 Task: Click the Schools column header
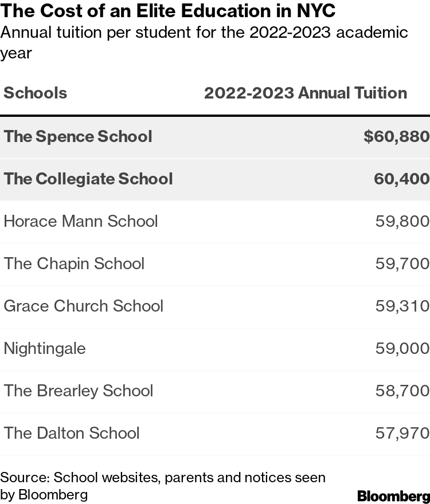click(x=36, y=93)
